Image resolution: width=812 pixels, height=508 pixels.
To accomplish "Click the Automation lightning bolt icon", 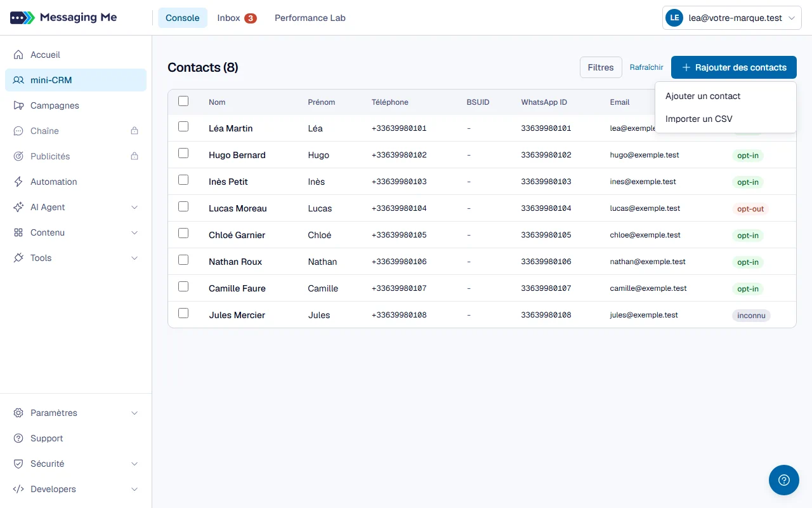I will (x=18, y=182).
